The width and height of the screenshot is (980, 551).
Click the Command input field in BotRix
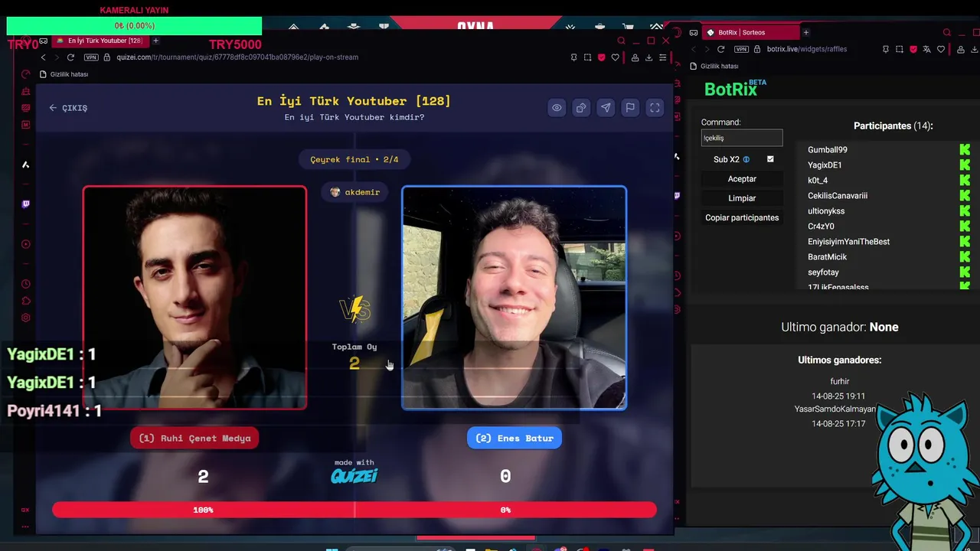(742, 138)
